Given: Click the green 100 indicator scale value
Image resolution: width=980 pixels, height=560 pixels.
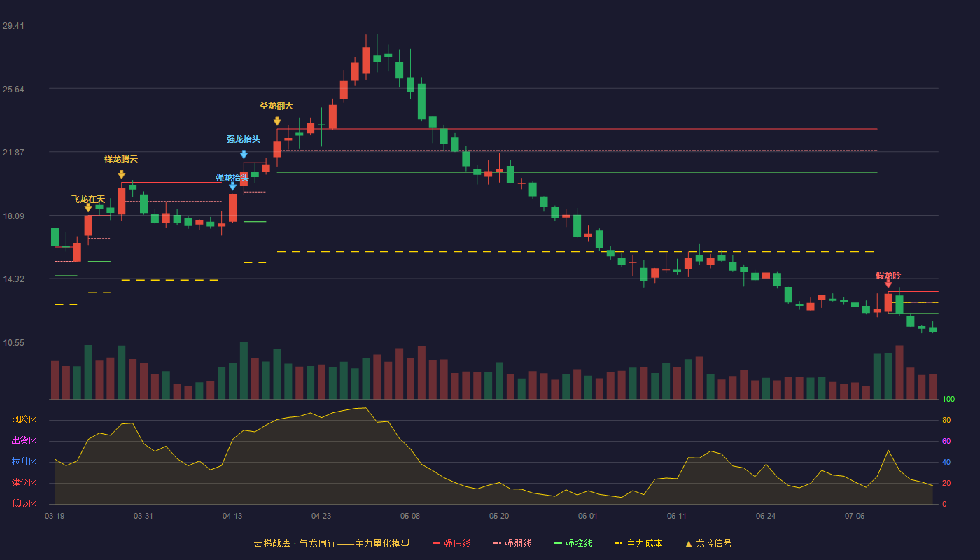Looking at the screenshot, I should coord(948,400).
